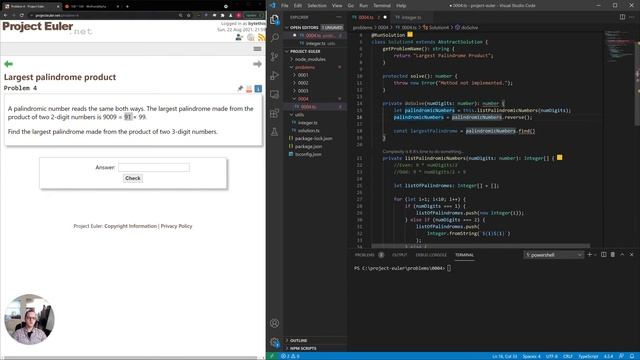
Task: Open the File menu
Action: [x=284, y=6]
